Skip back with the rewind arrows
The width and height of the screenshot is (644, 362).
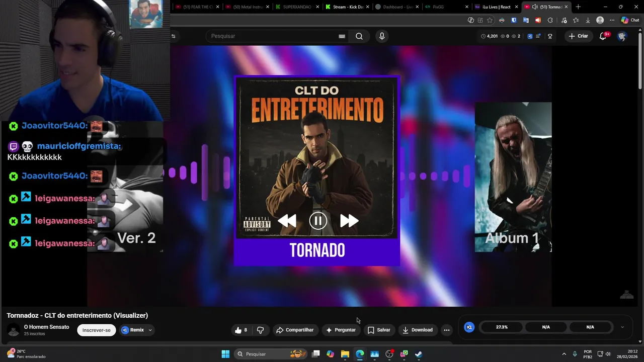[287, 221]
